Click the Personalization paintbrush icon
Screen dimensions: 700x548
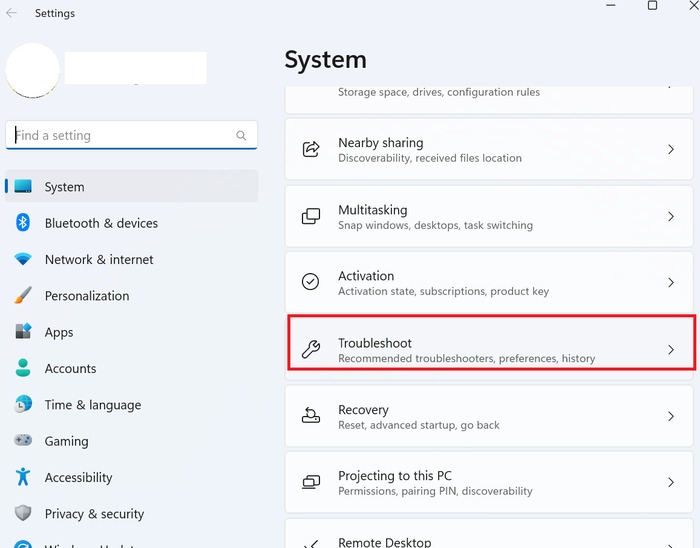coord(23,295)
